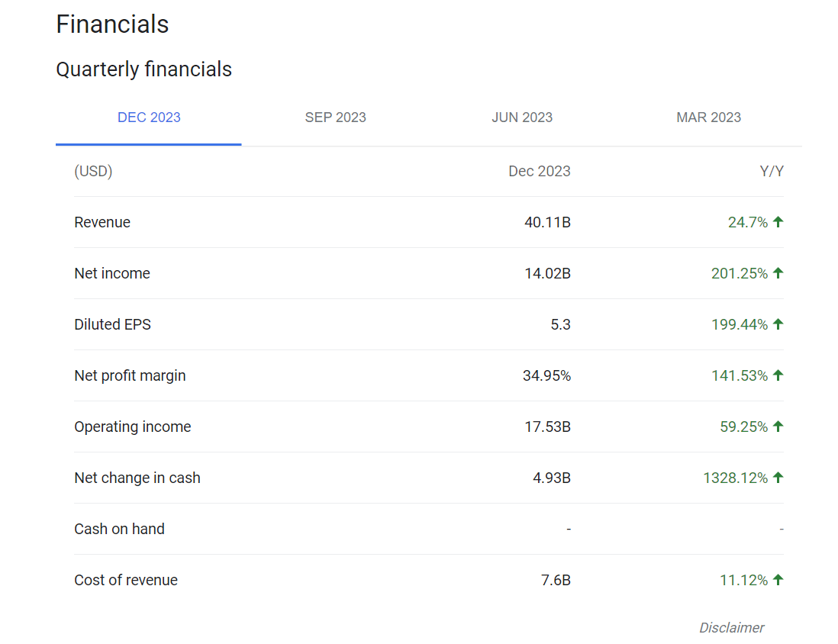This screenshot has height=644, width=838.
Task: Click the Net profit margin label
Action: (130, 376)
